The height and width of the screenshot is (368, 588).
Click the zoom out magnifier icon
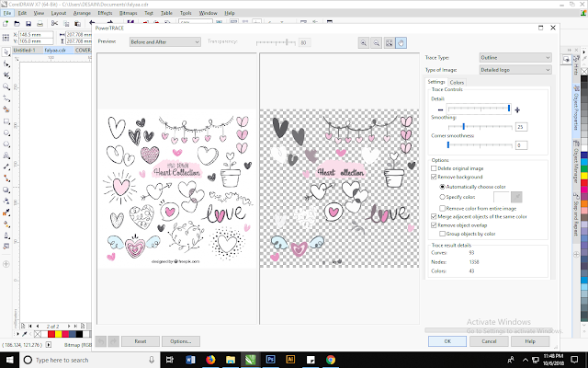pos(377,42)
